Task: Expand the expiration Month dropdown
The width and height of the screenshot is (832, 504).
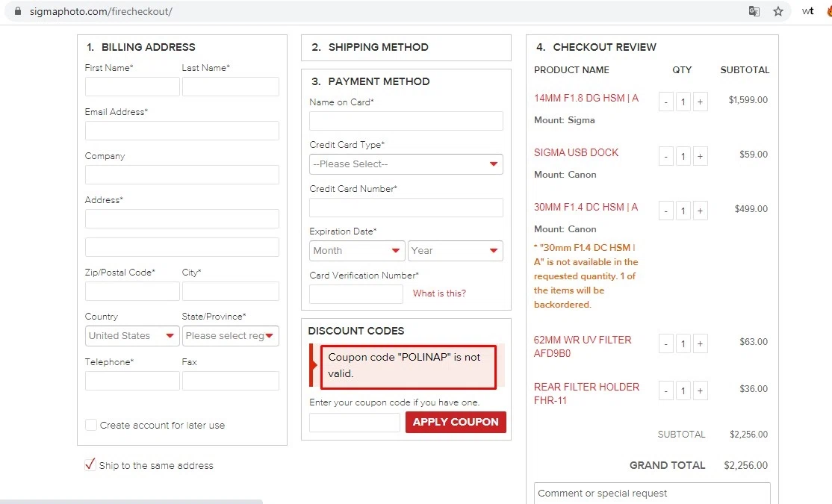Action: (357, 251)
